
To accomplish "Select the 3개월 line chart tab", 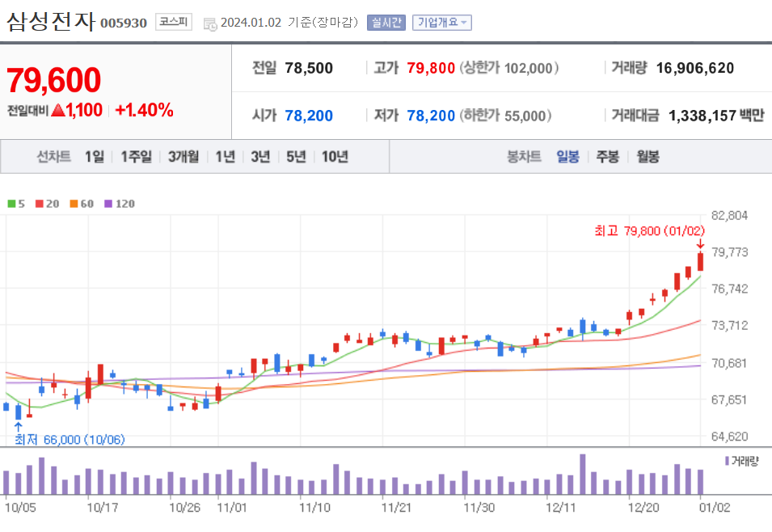I will coord(184,157).
